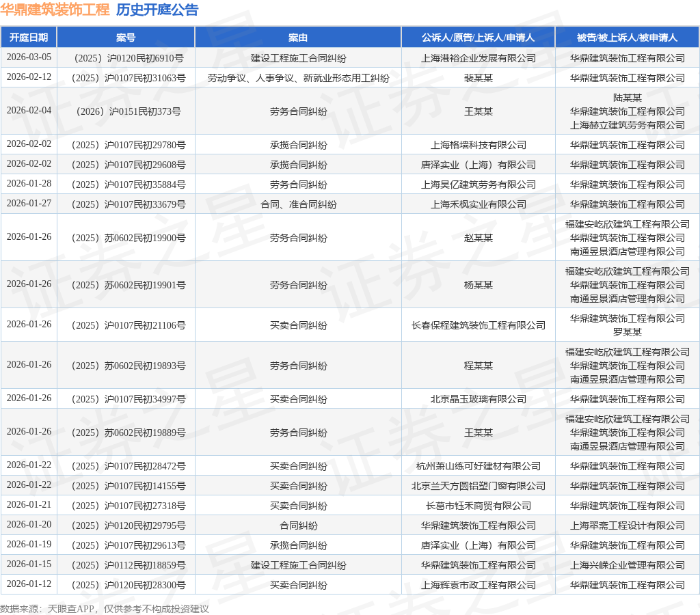Select case number 沪0112民初18859号

pyautogui.click(x=129, y=565)
